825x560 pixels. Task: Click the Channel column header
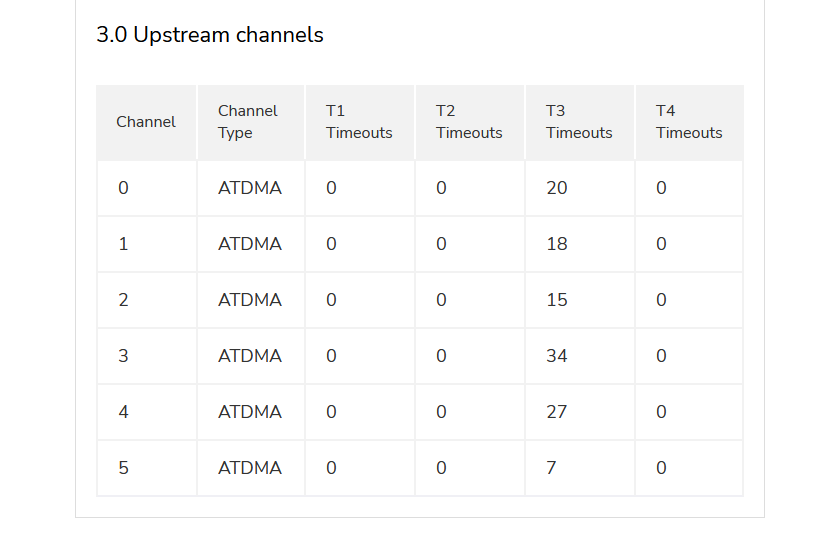146,122
